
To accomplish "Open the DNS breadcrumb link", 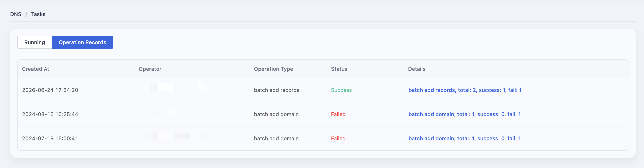I will point(16,14).
